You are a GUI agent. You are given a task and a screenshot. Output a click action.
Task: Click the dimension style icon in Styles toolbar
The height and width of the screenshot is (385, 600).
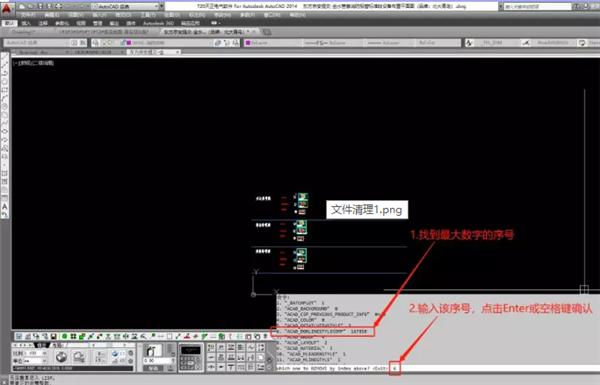(x=526, y=43)
